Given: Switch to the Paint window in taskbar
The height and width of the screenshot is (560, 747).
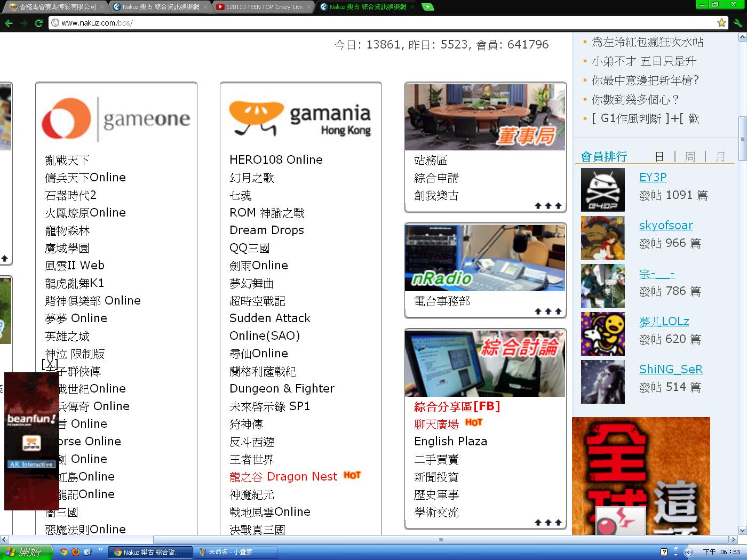Looking at the screenshot, I should [235, 552].
